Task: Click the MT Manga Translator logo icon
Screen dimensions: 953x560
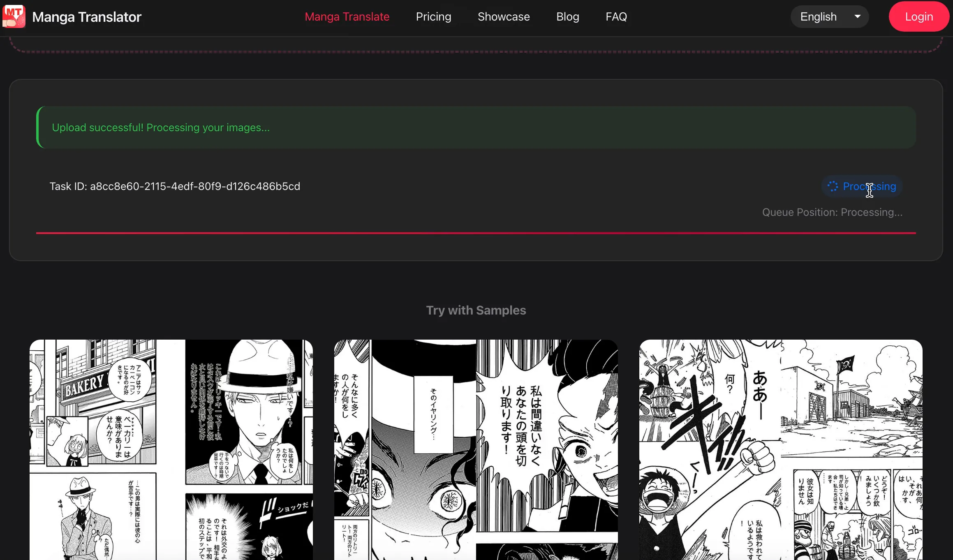Action: coord(14,16)
